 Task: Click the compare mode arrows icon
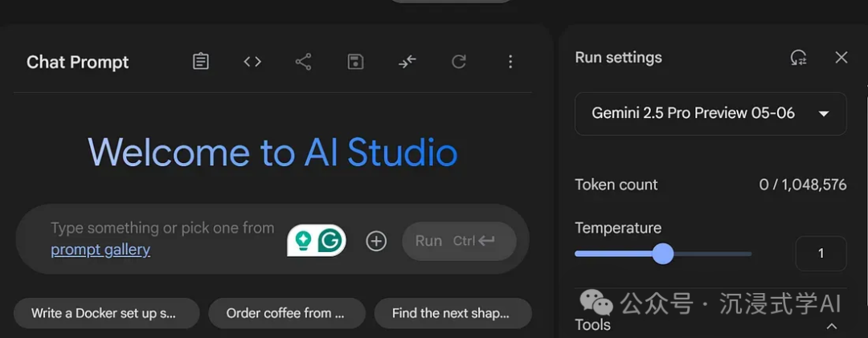point(407,61)
